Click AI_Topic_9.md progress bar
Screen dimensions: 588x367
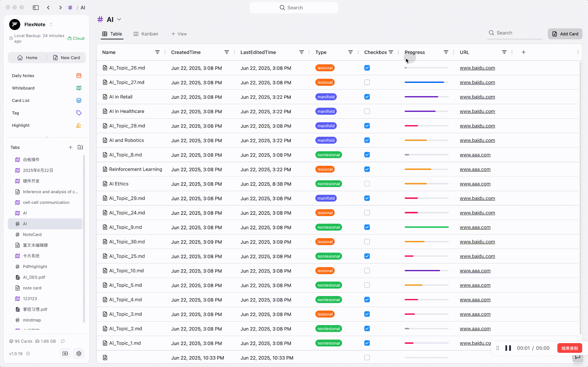tap(426, 227)
